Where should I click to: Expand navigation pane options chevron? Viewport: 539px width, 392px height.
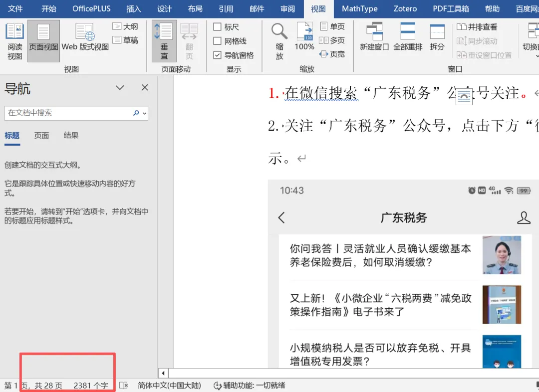pyautogui.click(x=120, y=88)
